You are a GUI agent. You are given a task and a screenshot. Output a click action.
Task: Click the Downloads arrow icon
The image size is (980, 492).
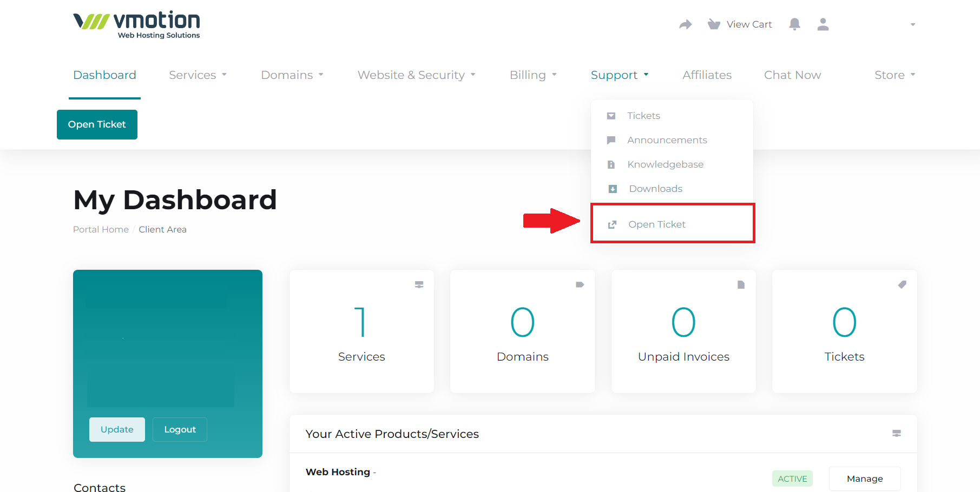tap(613, 189)
